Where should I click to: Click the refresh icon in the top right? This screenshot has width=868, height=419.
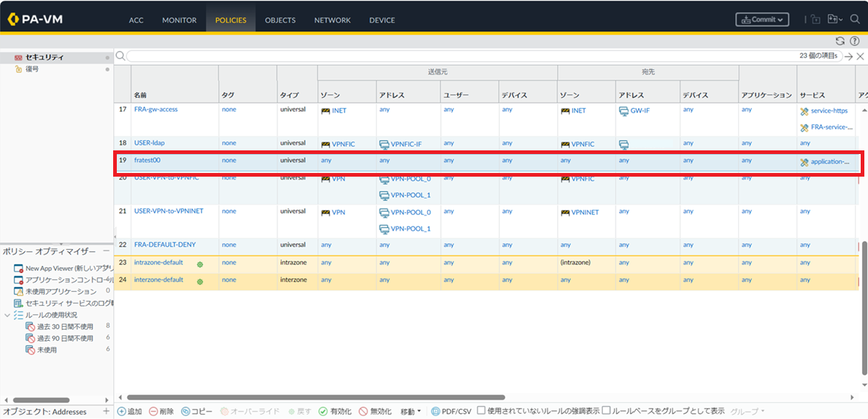coord(840,42)
